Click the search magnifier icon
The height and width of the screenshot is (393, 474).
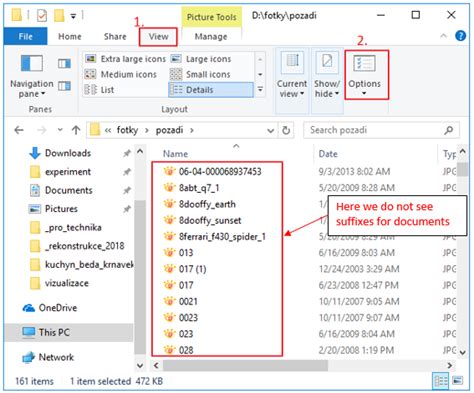(449, 130)
